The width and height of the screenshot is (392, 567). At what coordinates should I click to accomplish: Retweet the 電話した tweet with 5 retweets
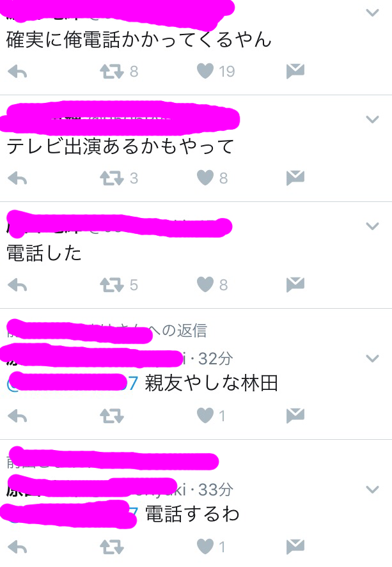coord(112,284)
